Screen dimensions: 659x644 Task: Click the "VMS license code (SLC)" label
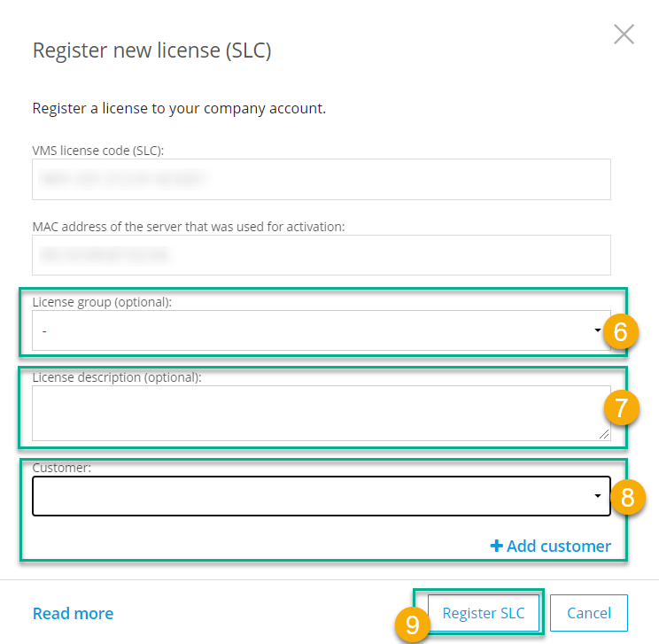tap(98, 150)
